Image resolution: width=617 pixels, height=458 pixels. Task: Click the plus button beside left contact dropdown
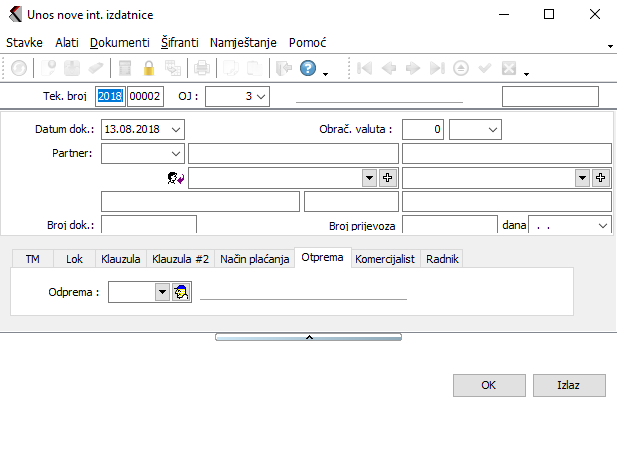click(x=388, y=177)
